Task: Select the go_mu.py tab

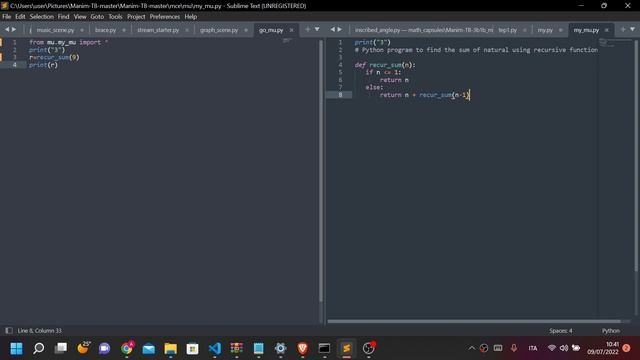Action: (271, 30)
